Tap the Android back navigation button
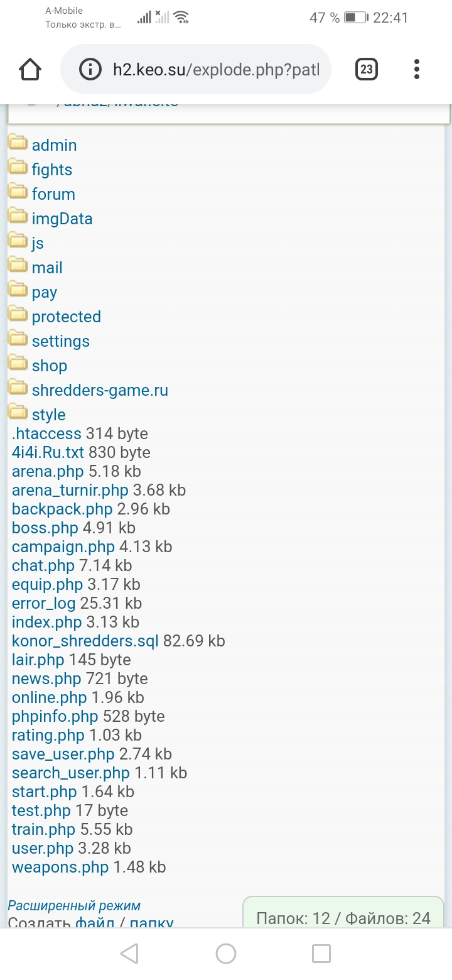 click(x=129, y=954)
